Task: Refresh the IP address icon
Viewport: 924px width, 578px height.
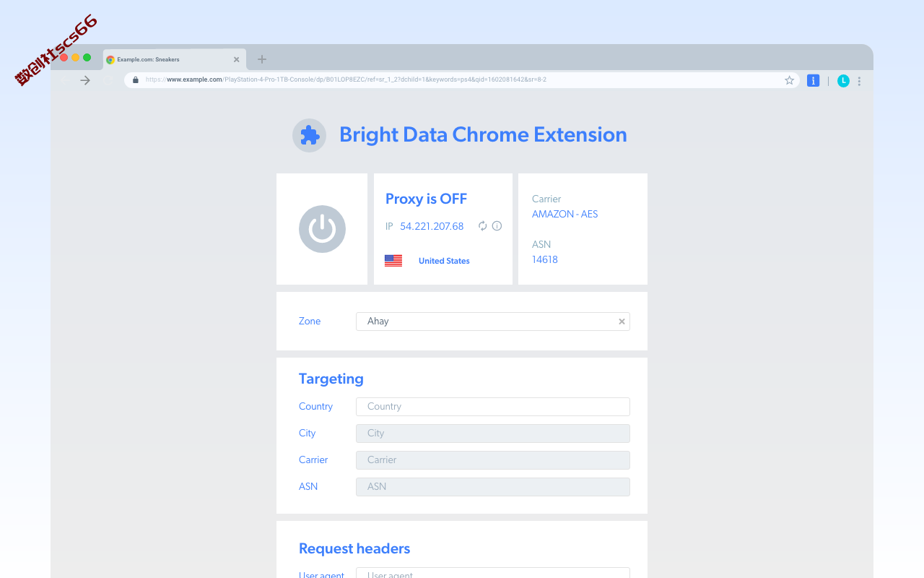Action: (x=483, y=226)
